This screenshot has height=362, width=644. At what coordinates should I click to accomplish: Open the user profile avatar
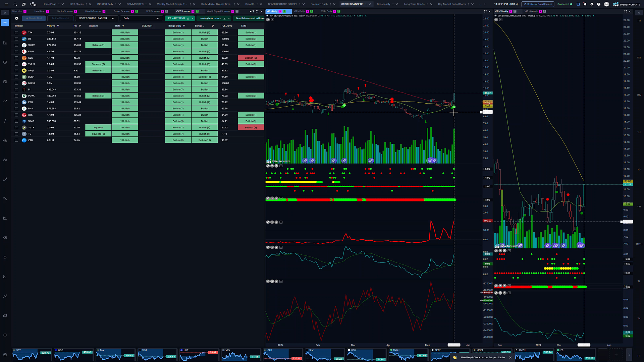pyautogui.click(x=606, y=4)
